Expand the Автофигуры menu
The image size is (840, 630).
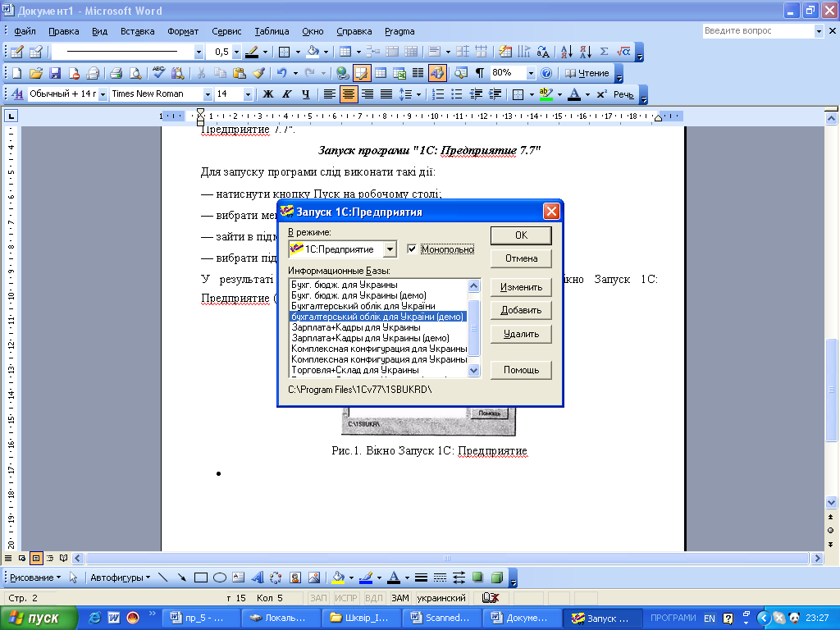120,577
